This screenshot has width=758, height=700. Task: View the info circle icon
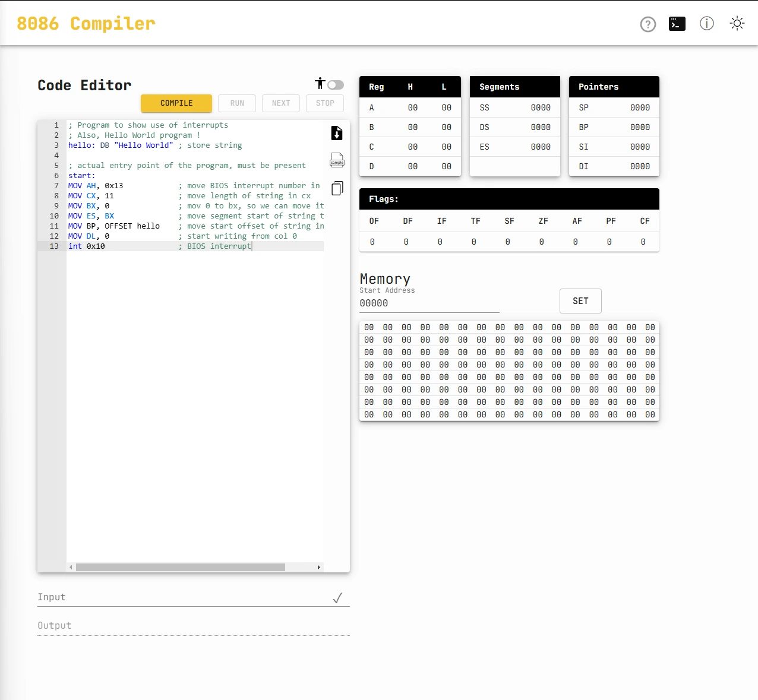point(706,24)
